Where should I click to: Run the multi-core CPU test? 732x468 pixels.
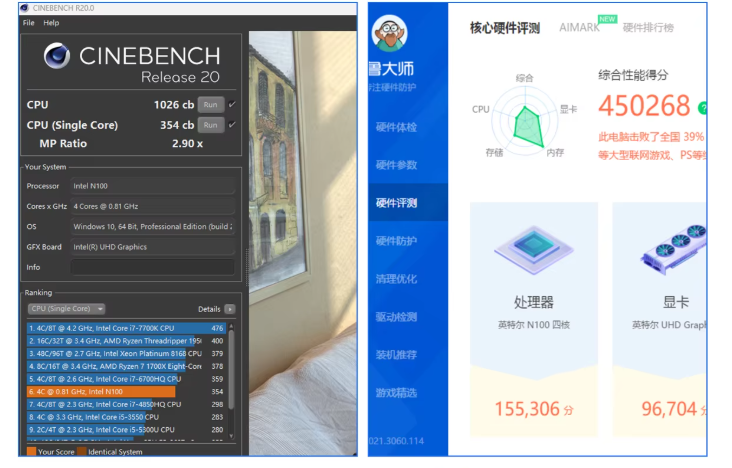click(211, 105)
